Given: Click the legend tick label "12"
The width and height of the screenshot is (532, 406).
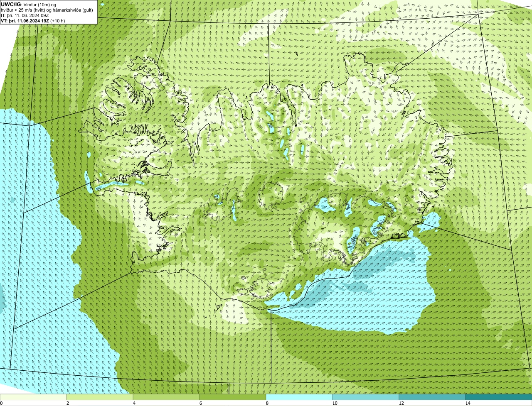Looking at the screenshot, I should pos(401,403).
